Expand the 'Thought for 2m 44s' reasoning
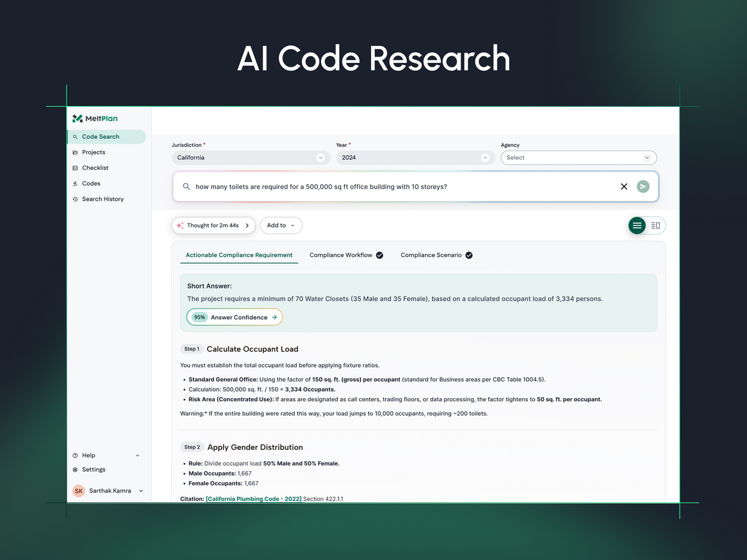The image size is (747, 560). [214, 225]
